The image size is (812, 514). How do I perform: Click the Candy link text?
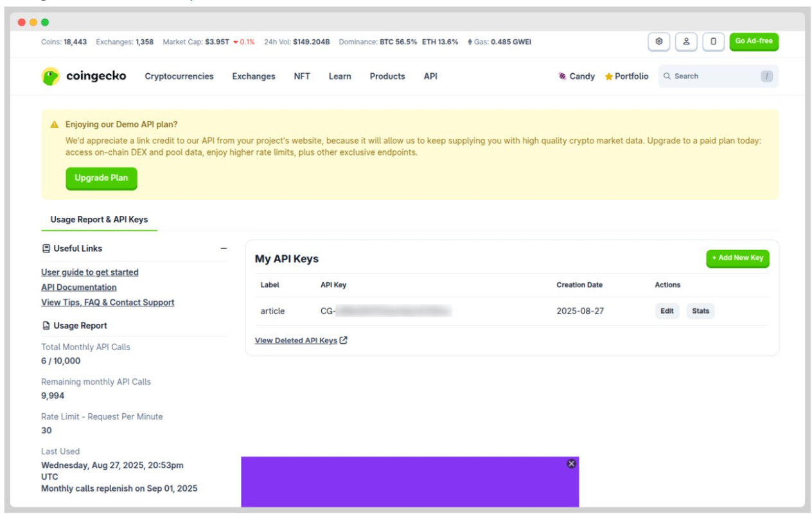[x=582, y=76]
